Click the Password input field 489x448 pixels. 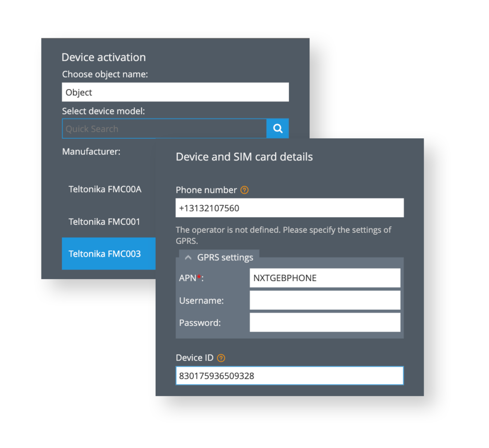[325, 323]
